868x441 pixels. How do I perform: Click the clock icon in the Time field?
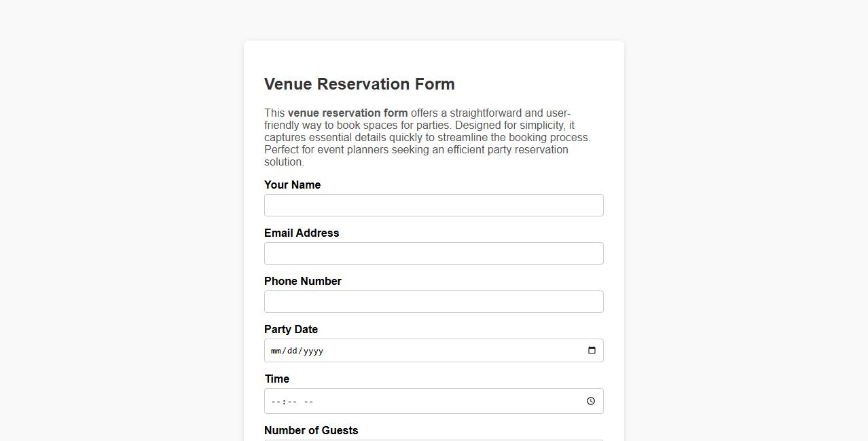(x=590, y=400)
